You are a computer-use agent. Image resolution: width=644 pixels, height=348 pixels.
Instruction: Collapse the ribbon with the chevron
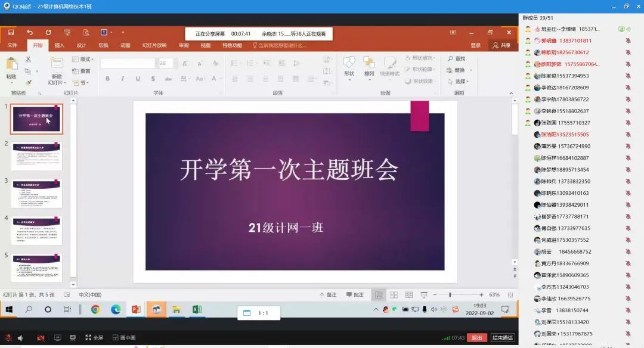click(512, 93)
